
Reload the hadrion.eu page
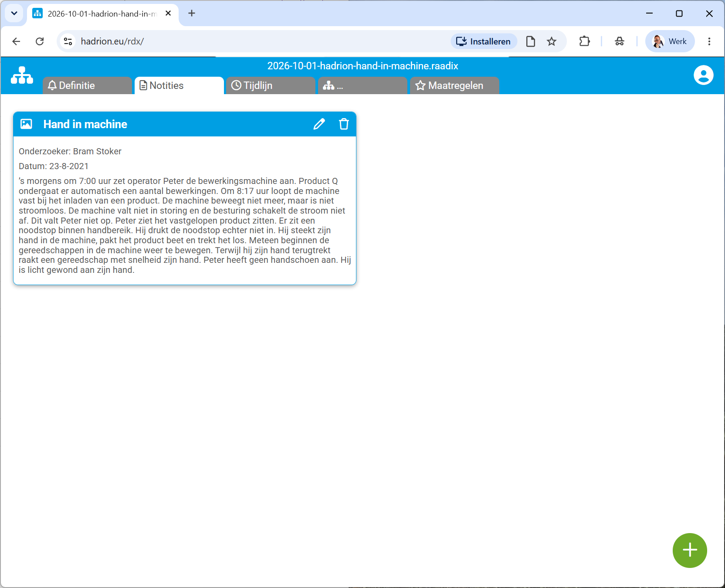tap(40, 41)
